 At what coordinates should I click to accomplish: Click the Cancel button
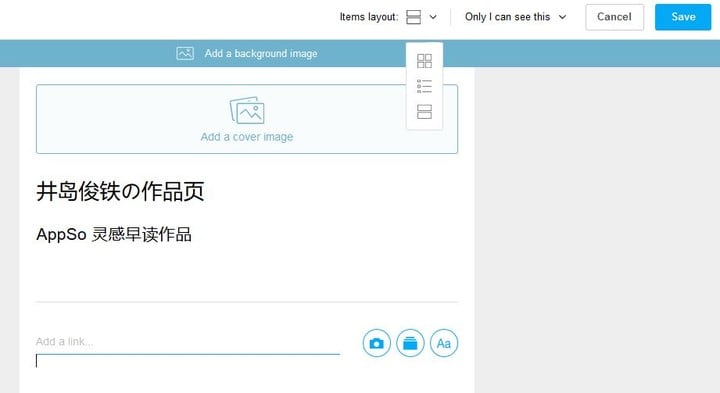[614, 17]
